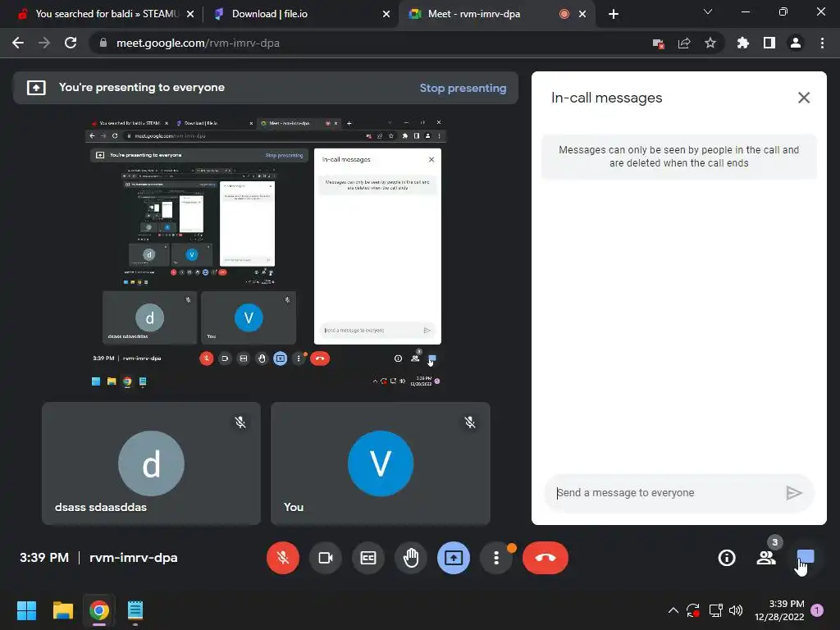Open the Chrome profile menu
Image resolution: width=840 pixels, height=630 pixels.
pyautogui.click(x=796, y=43)
